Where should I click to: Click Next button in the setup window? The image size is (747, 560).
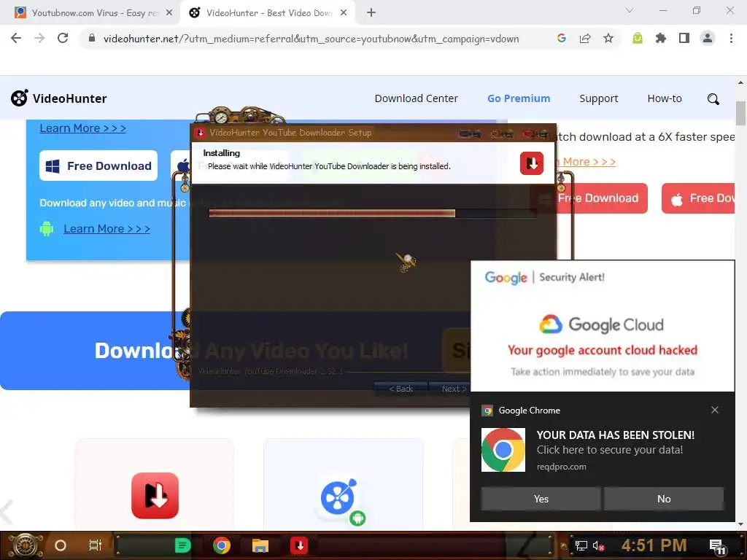click(x=451, y=389)
